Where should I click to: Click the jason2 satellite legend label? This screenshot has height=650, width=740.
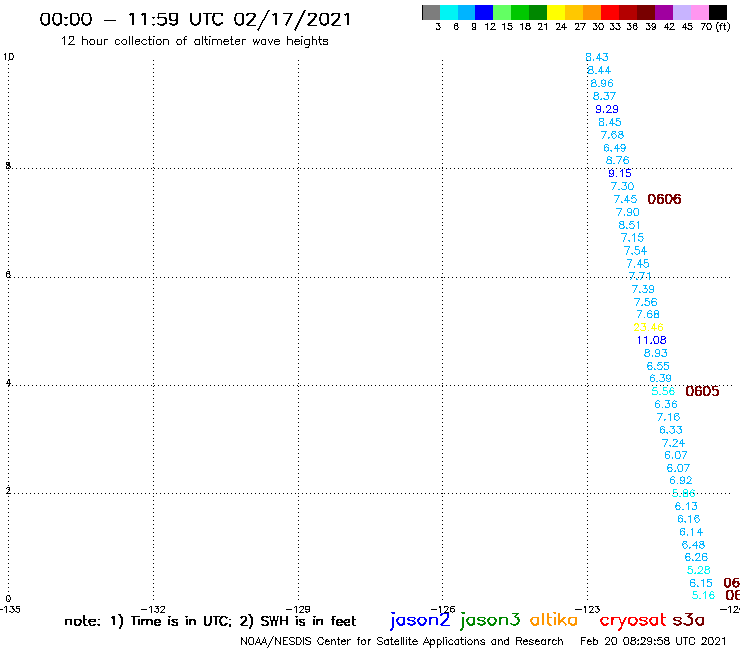420,620
